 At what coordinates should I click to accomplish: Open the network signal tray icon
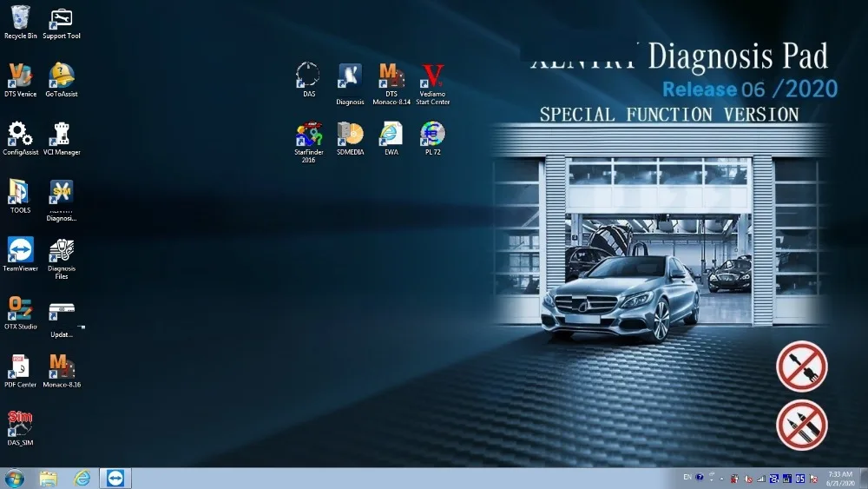(x=760, y=479)
